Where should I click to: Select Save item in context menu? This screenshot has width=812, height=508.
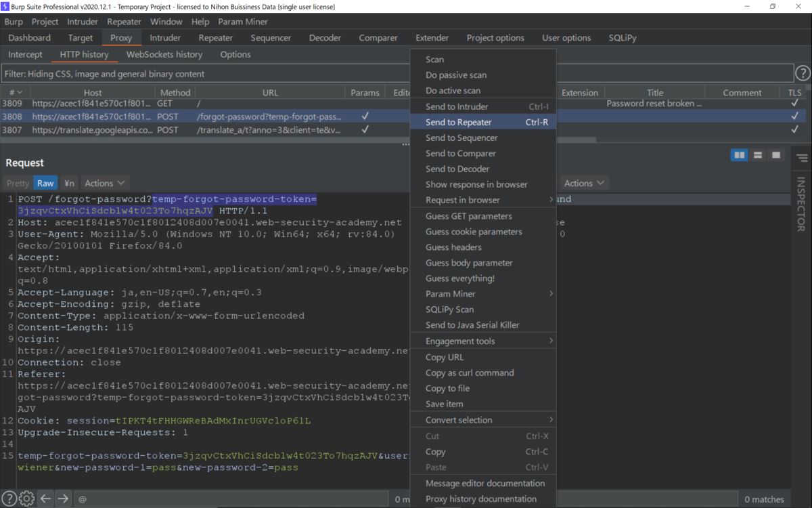coord(483,404)
